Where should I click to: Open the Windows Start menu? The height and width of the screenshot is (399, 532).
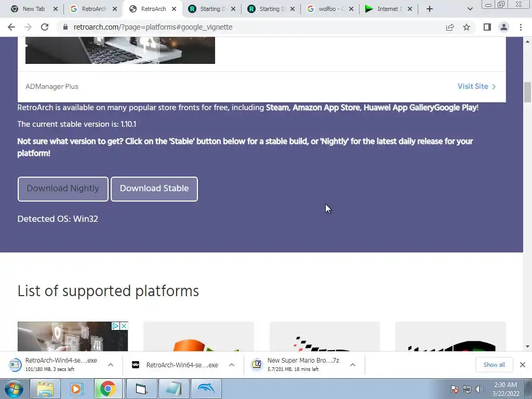(14, 389)
